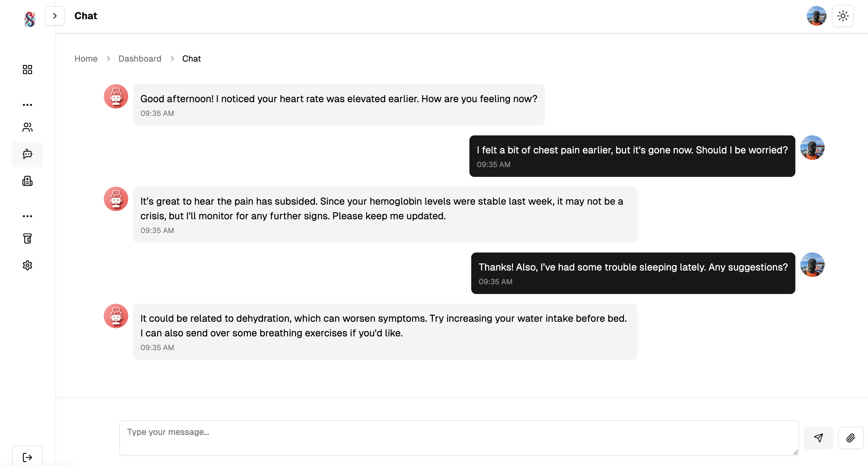Expand the upper three-dots sidebar section
868x466 pixels.
pos(27,105)
